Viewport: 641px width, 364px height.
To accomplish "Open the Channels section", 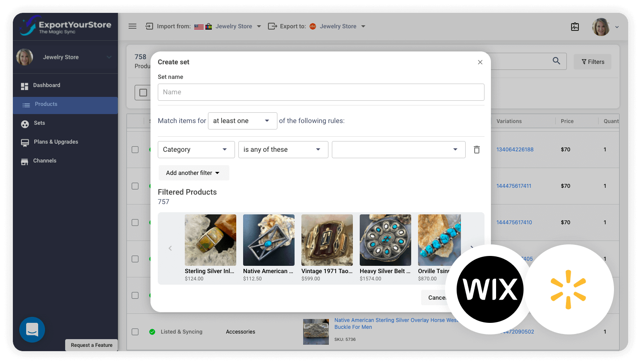I will (25, 161).
